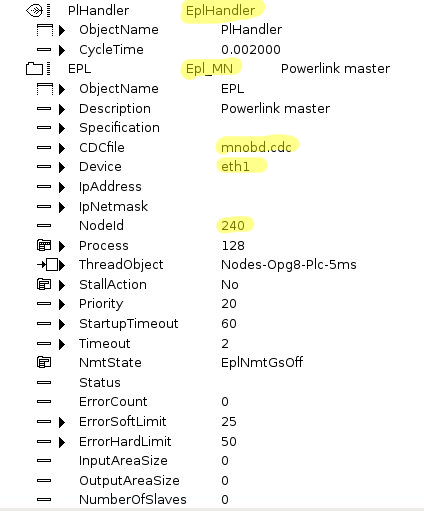Click the ObjectName attribute icon under EPL
424x511 pixels.
pyautogui.click(x=45, y=89)
